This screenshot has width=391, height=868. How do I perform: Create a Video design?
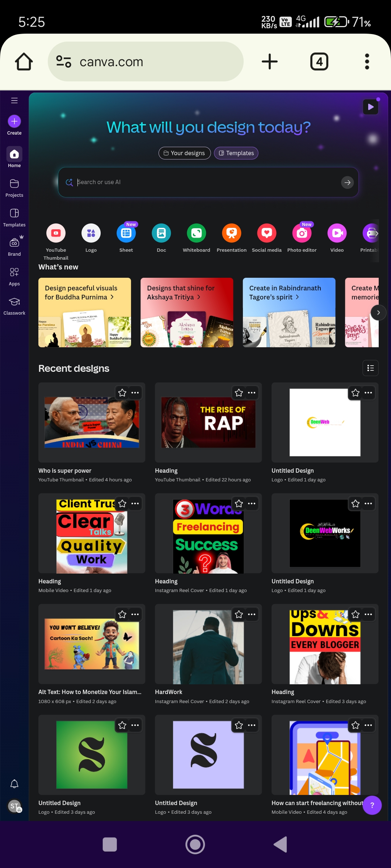coord(337,238)
